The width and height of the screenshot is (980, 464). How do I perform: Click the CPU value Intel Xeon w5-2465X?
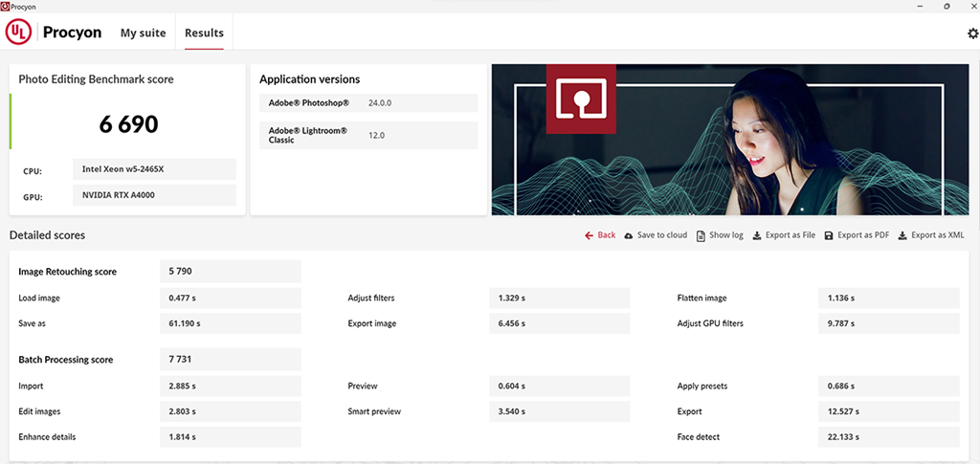[x=154, y=169]
